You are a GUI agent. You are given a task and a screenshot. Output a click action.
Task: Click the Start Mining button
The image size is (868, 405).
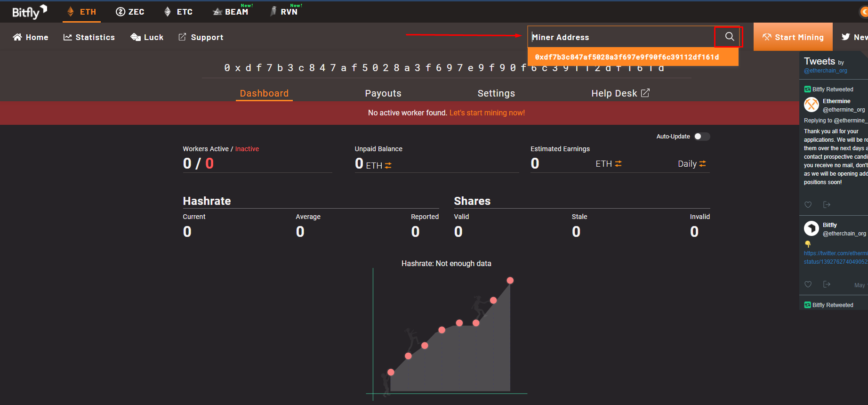coord(793,37)
